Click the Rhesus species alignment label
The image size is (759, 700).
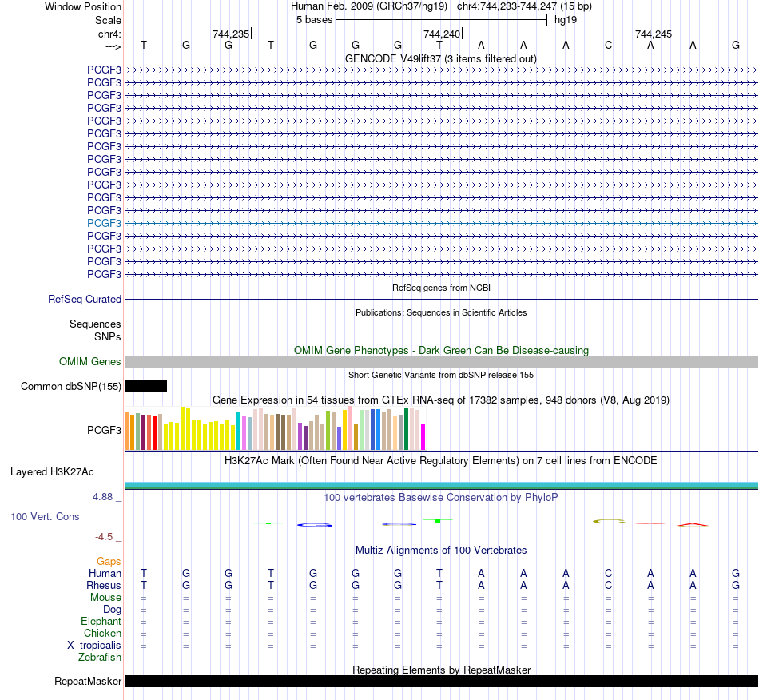coord(104,585)
